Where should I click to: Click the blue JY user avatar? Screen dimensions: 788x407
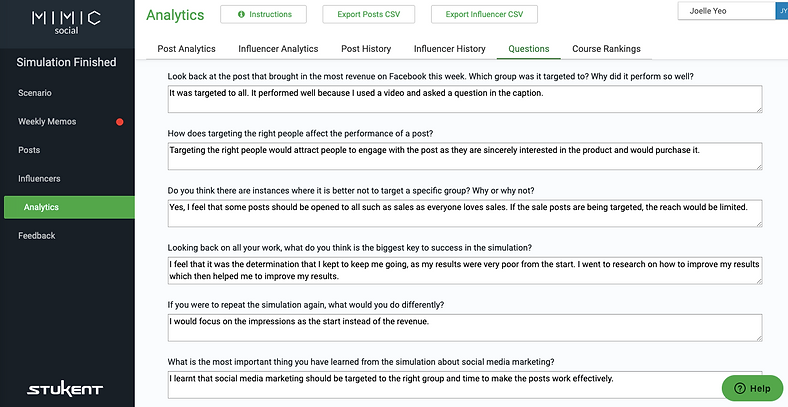782,11
